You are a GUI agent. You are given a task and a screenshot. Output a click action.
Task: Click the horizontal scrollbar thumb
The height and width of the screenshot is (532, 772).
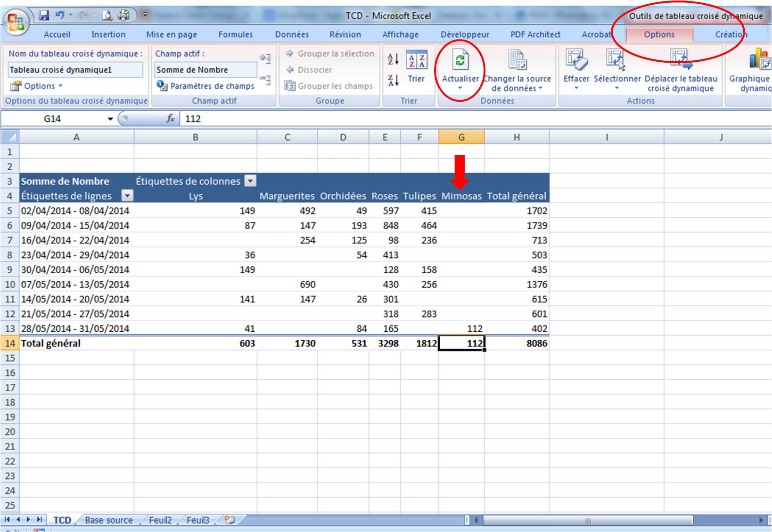pyautogui.click(x=588, y=520)
